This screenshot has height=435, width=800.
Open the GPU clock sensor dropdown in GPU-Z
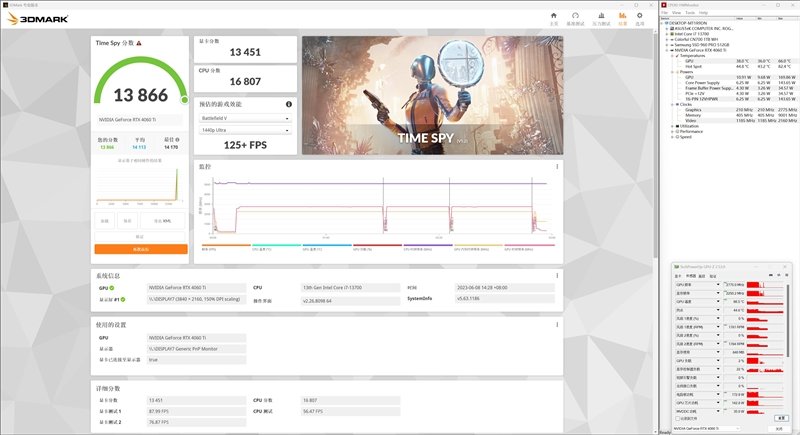coord(718,285)
